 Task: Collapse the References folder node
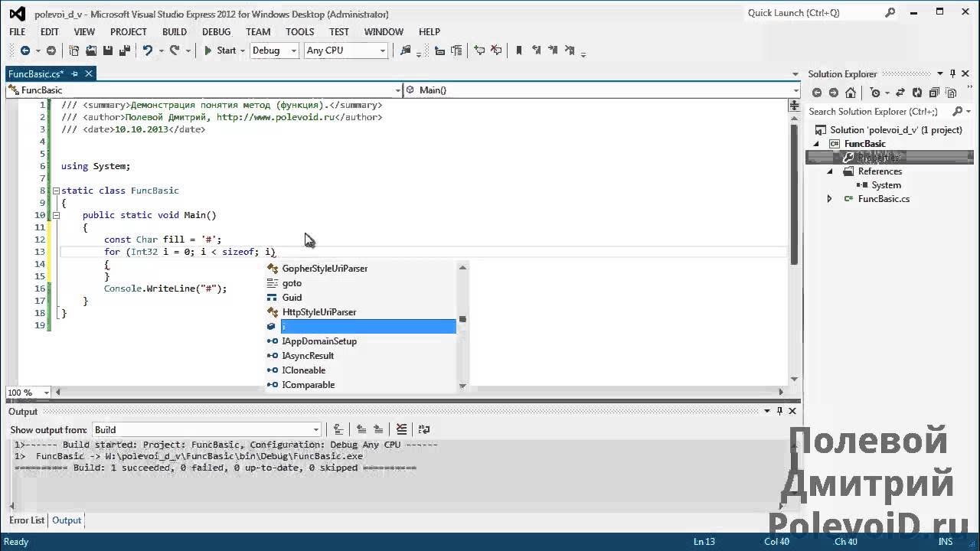pyautogui.click(x=829, y=171)
